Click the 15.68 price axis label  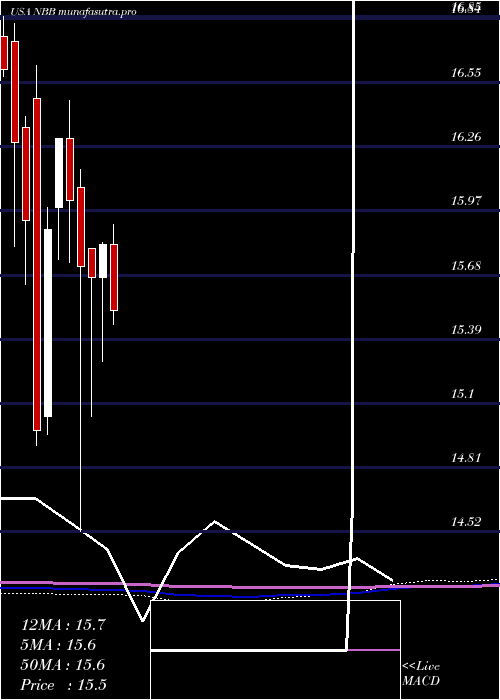(x=466, y=266)
